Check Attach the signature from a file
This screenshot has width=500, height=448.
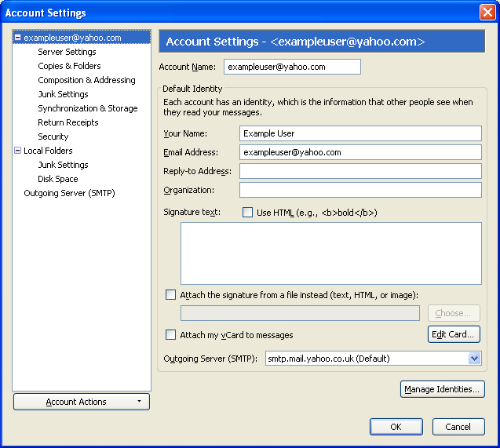pos(171,295)
